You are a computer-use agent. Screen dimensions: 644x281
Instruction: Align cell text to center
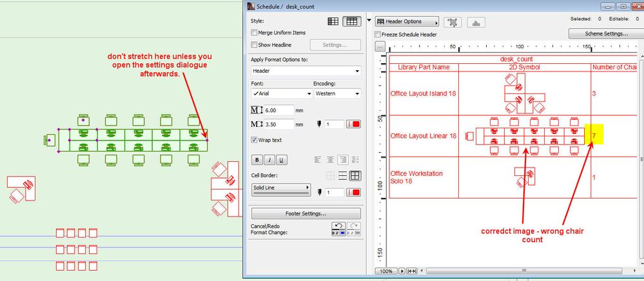pos(330,160)
